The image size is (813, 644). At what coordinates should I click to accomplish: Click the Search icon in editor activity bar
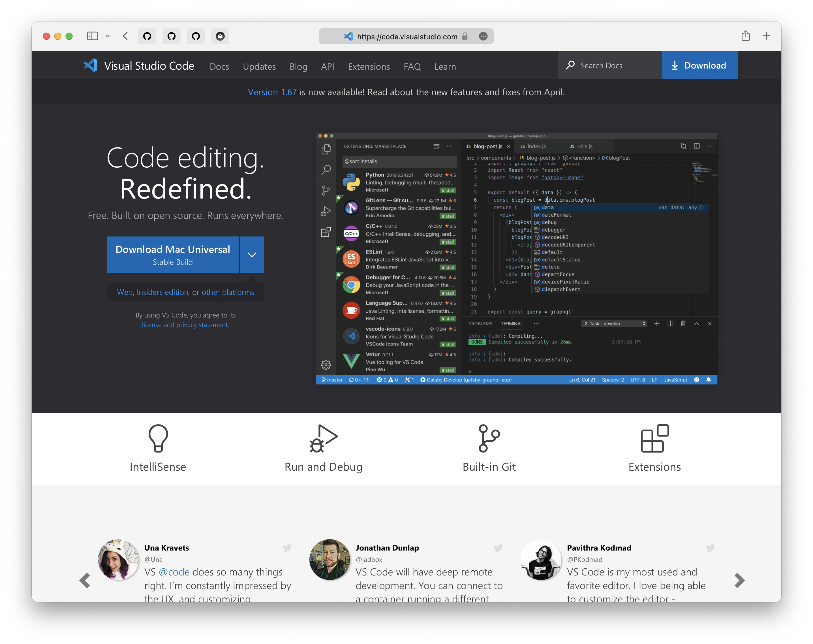(x=326, y=170)
